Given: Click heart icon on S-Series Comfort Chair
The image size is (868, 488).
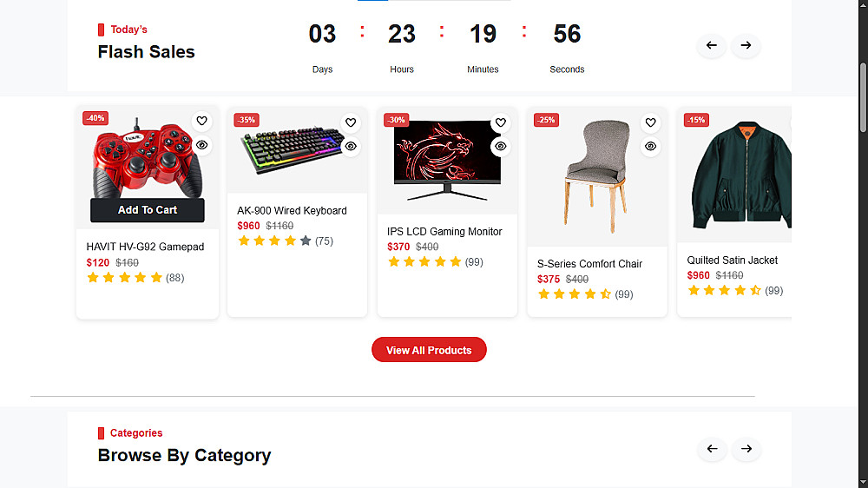Looking at the screenshot, I should 650,123.
